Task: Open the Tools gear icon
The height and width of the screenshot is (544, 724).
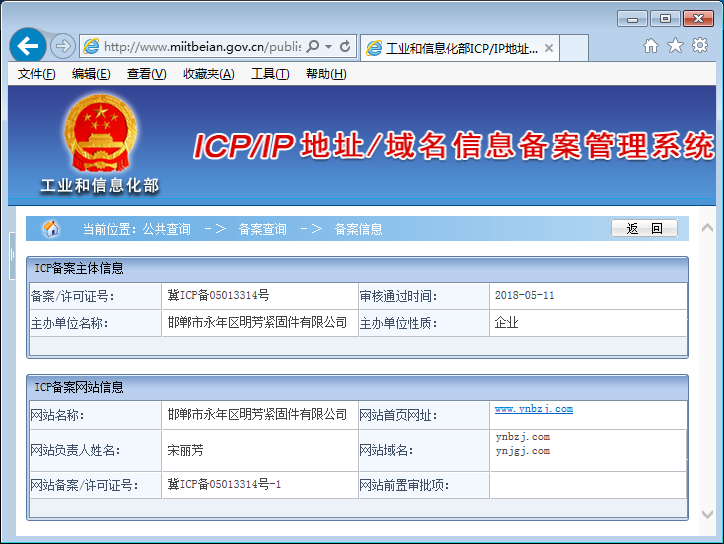Action: pyautogui.click(x=700, y=46)
